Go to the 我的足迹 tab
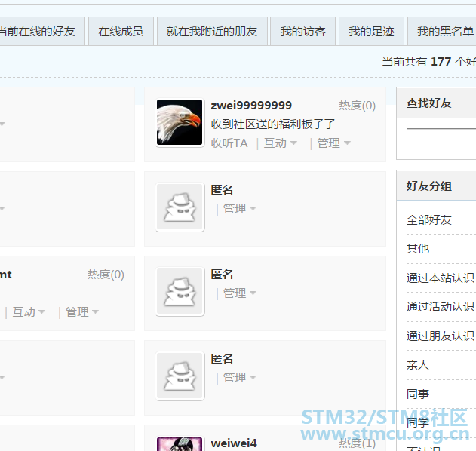Image resolution: width=476 pixels, height=451 pixels. [x=371, y=31]
